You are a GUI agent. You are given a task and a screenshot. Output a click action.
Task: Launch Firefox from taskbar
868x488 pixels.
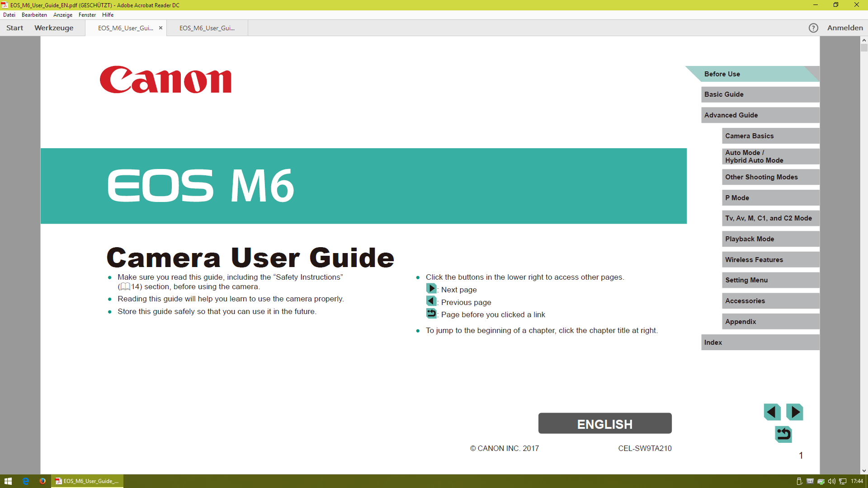42,481
